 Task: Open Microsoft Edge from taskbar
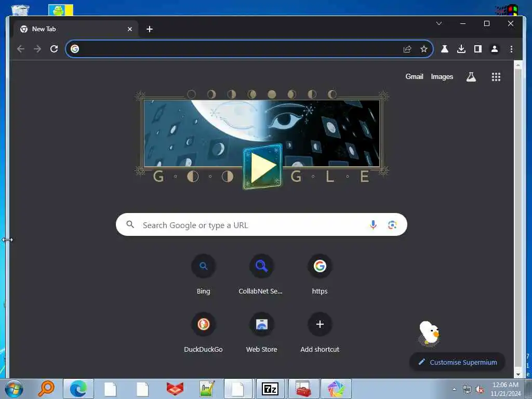click(78, 389)
